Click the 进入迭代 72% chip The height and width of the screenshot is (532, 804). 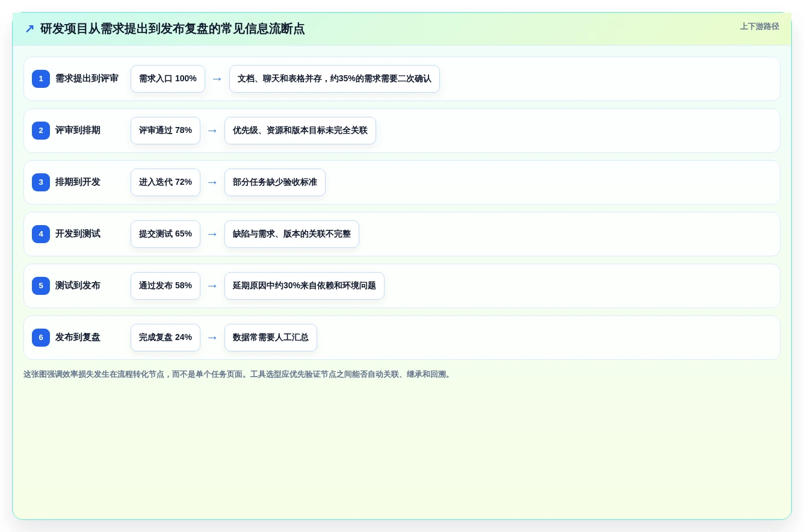point(165,182)
